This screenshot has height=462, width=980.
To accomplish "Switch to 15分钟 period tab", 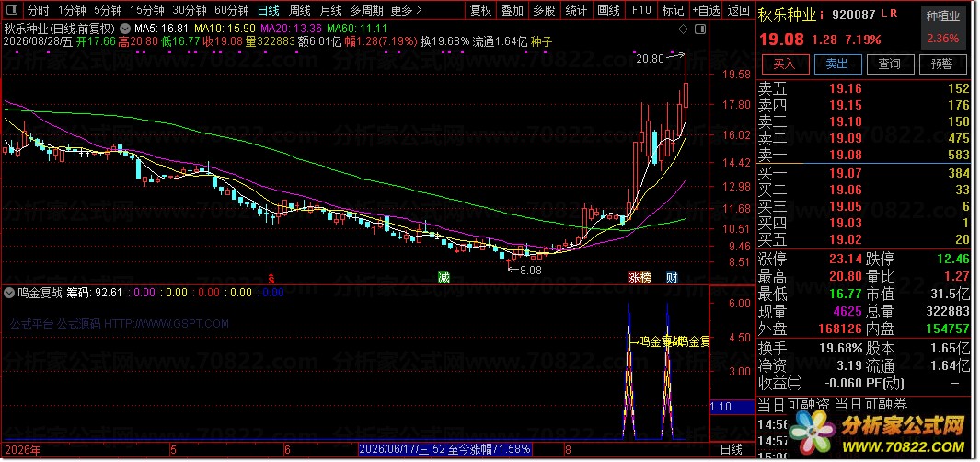I will click(147, 10).
